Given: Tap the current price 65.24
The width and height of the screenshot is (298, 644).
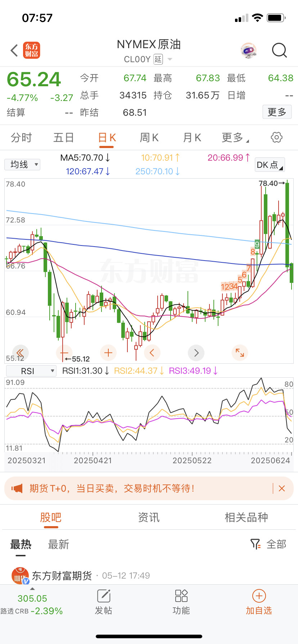Looking at the screenshot, I should pyautogui.click(x=34, y=79).
